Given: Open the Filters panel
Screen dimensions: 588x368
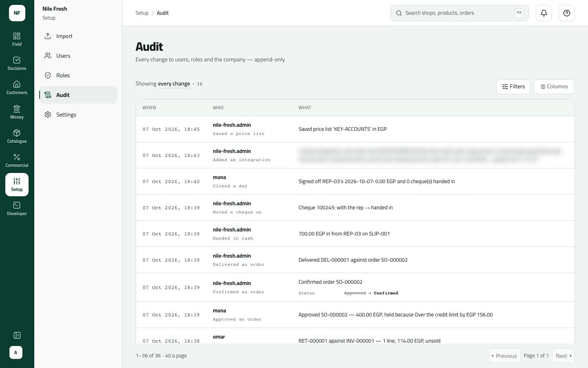Looking at the screenshot, I should [x=513, y=87].
